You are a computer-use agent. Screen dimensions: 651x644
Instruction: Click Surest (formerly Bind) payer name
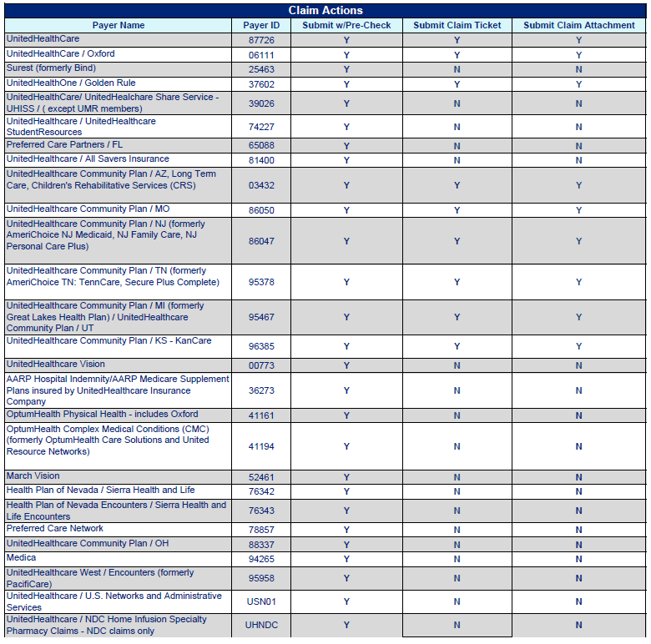[51, 68]
